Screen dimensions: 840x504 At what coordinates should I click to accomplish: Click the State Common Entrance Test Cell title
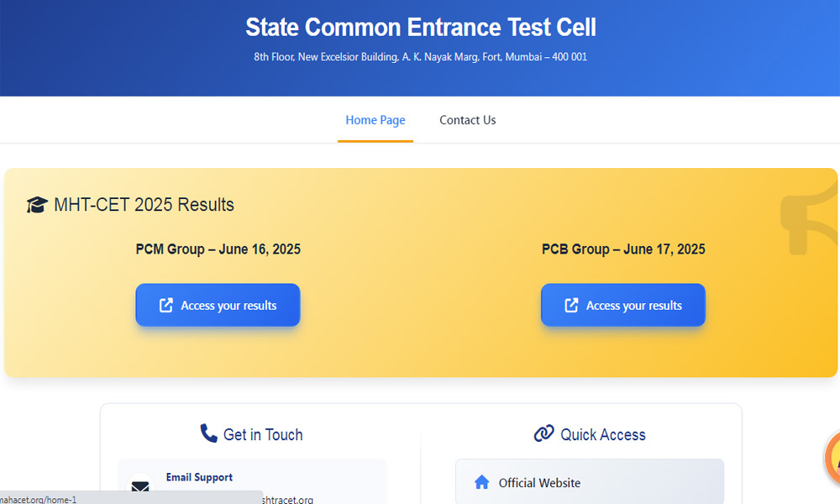coord(420,27)
